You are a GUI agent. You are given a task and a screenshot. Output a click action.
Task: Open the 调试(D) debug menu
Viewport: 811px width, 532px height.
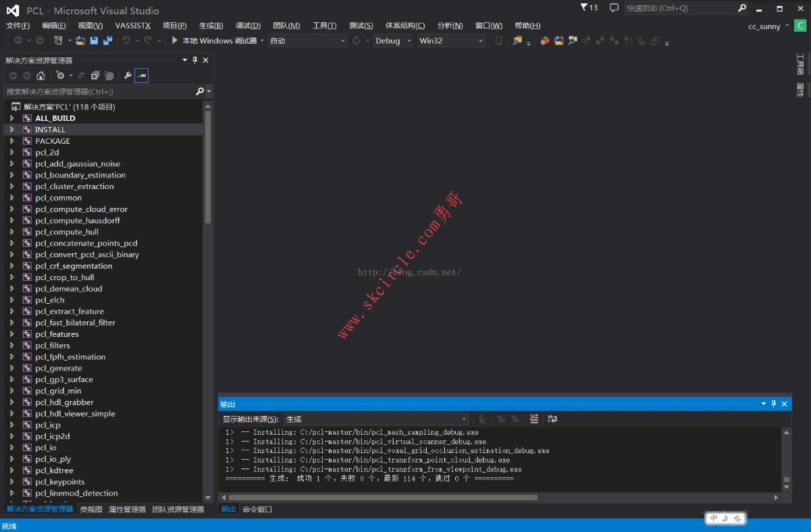coord(248,26)
